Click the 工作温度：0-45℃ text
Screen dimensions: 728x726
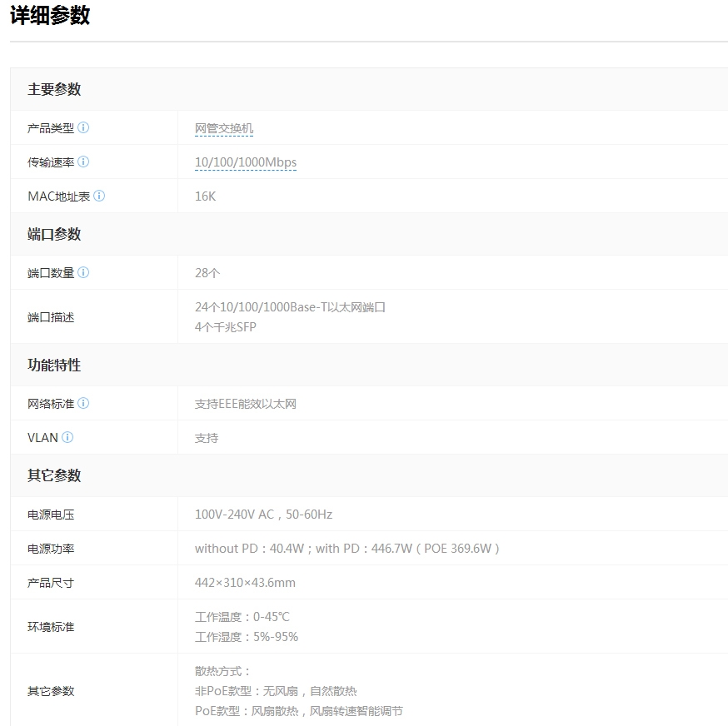click(242, 617)
